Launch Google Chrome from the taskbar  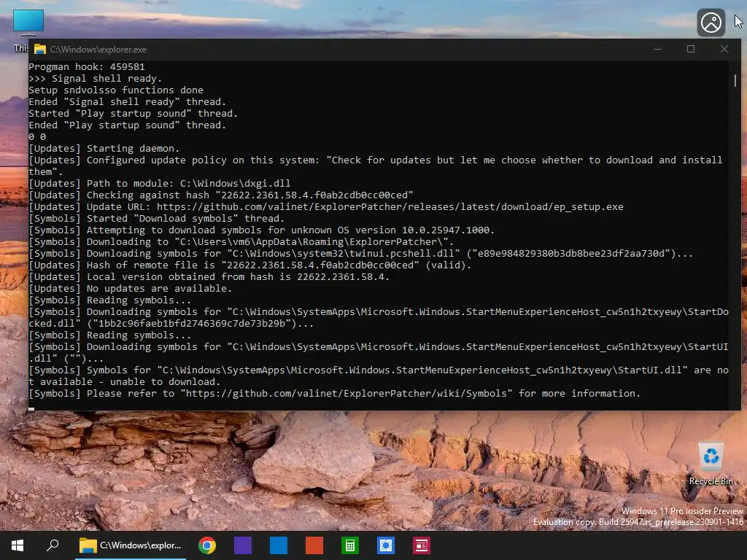pyautogui.click(x=207, y=545)
